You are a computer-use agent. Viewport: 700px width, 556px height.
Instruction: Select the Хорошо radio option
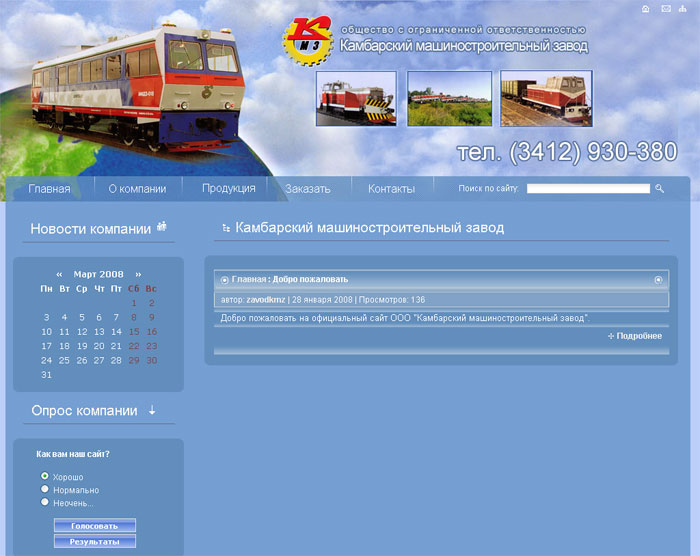pos(45,476)
